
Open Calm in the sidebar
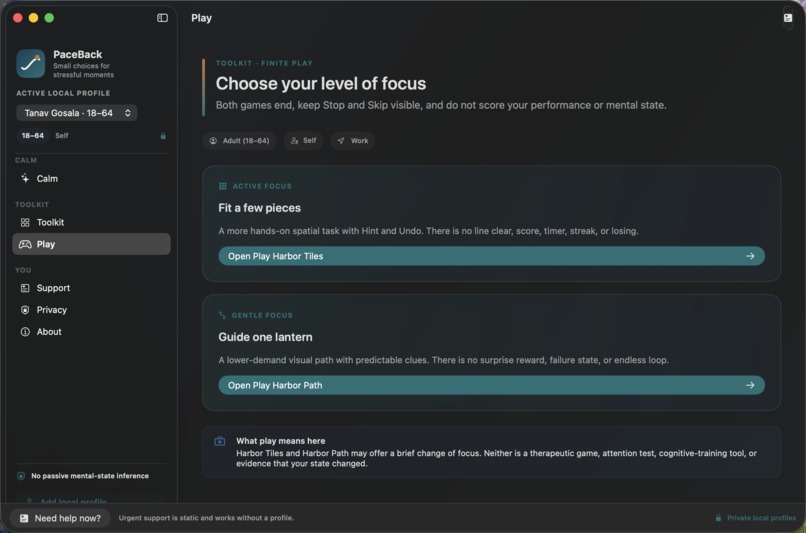point(91,178)
